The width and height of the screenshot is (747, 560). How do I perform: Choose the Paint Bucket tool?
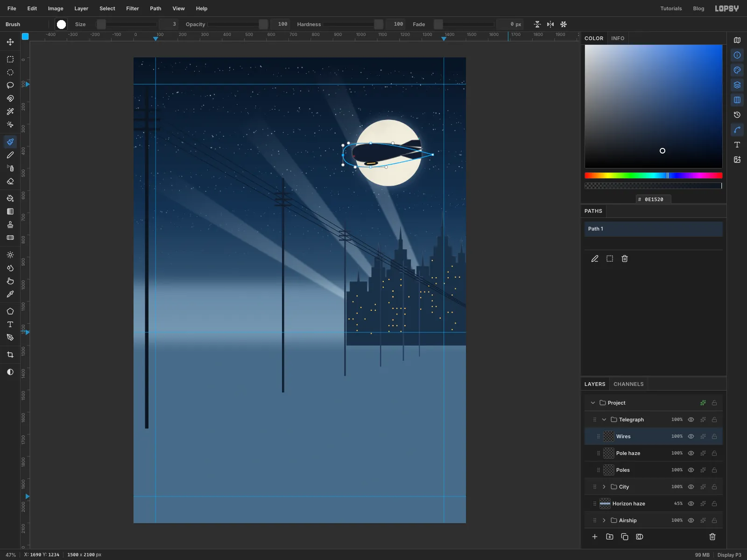click(10, 198)
